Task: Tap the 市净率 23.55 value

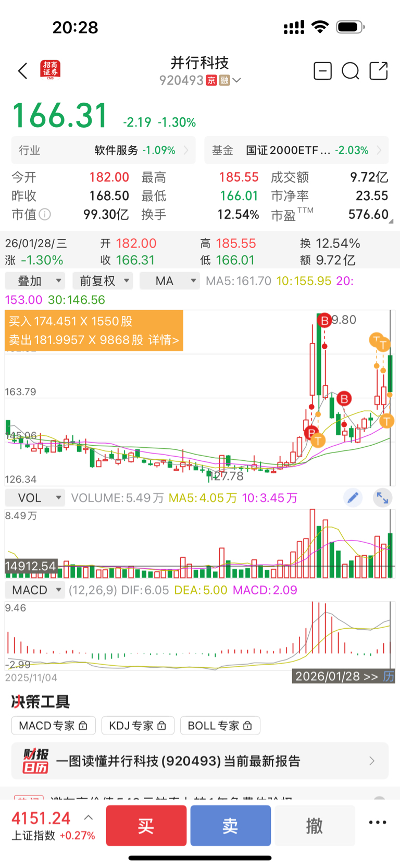Action: [372, 195]
